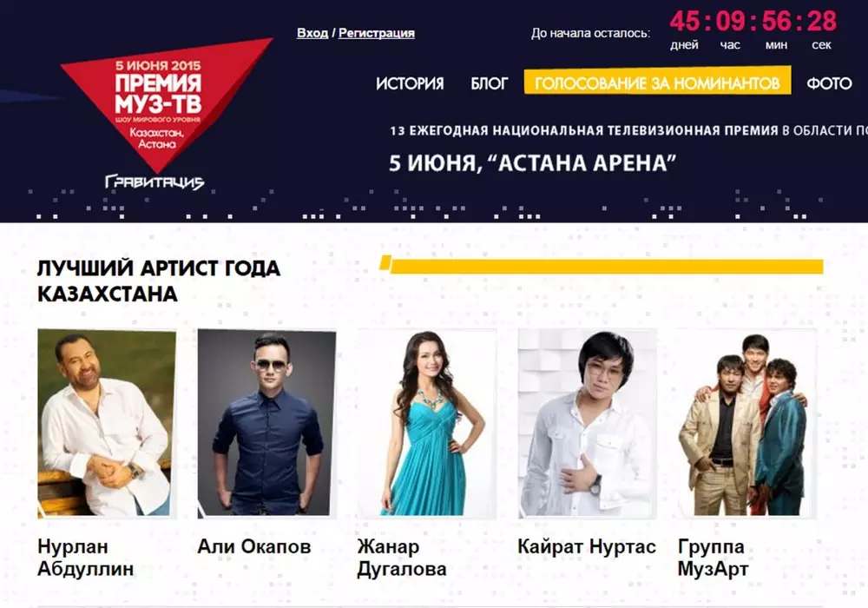Go to the История menu item
The image size is (868, 608).
(410, 83)
